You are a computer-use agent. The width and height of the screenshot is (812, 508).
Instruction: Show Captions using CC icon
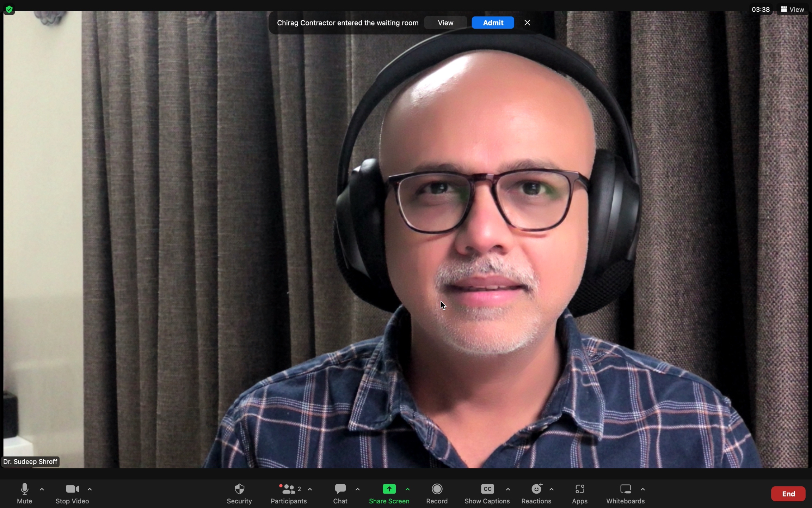click(x=487, y=493)
